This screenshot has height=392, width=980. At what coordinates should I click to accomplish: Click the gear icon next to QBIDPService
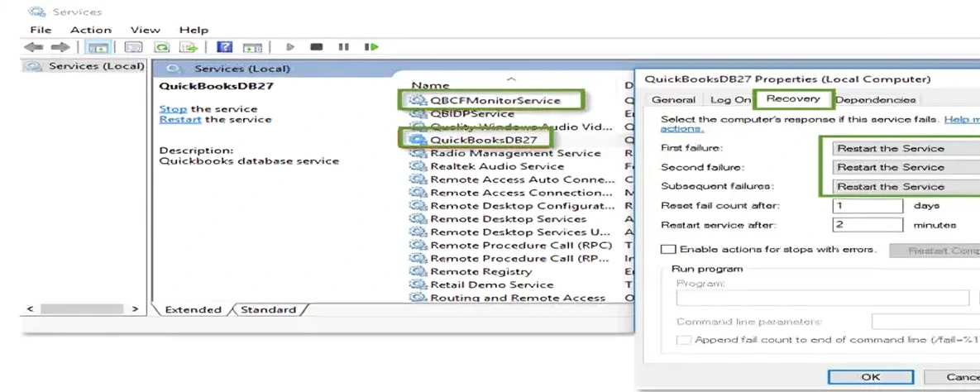418,113
